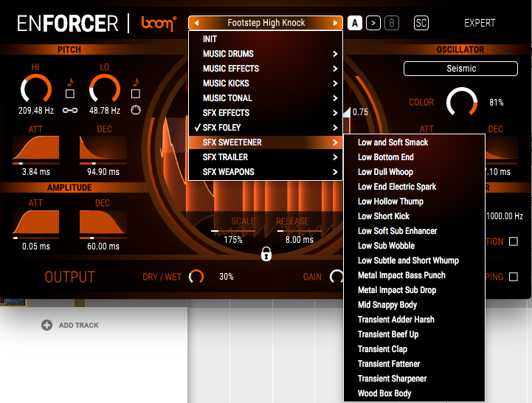Choose Low Dull Whoop preset

tap(414, 172)
